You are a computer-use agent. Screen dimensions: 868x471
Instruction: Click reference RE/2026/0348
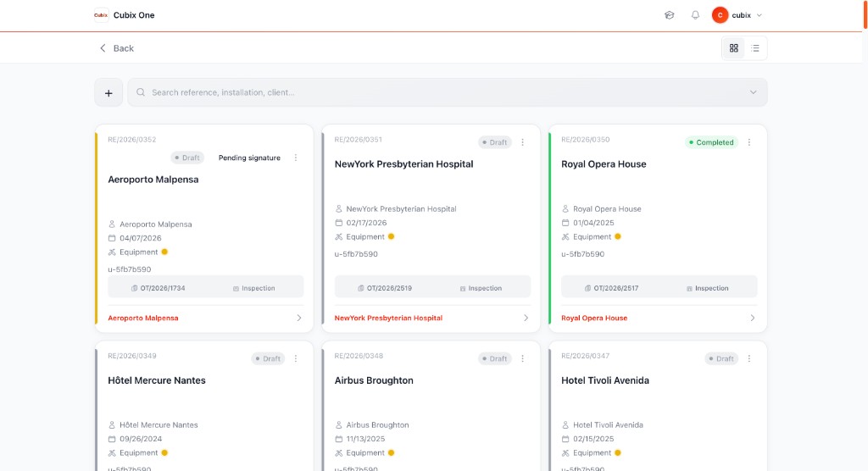pyautogui.click(x=359, y=356)
